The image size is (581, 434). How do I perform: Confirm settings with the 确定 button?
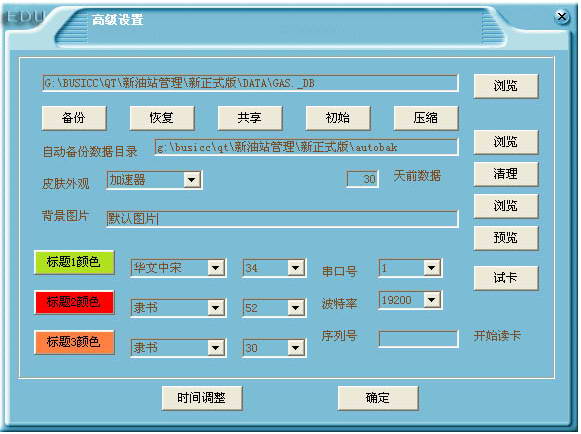[x=378, y=398]
